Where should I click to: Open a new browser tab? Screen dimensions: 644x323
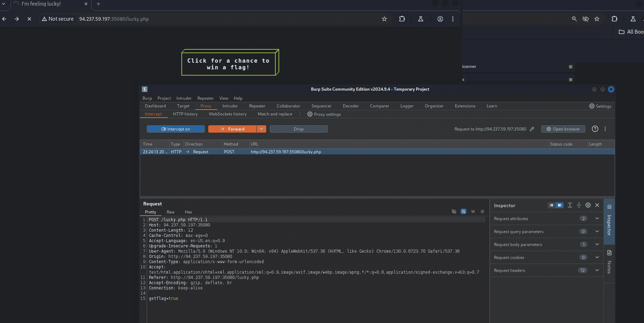[x=99, y=4]
